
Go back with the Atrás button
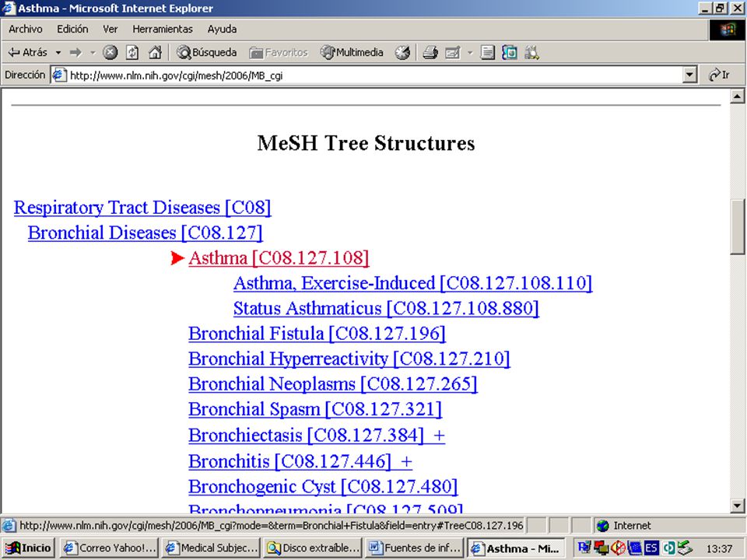[28, 52]
